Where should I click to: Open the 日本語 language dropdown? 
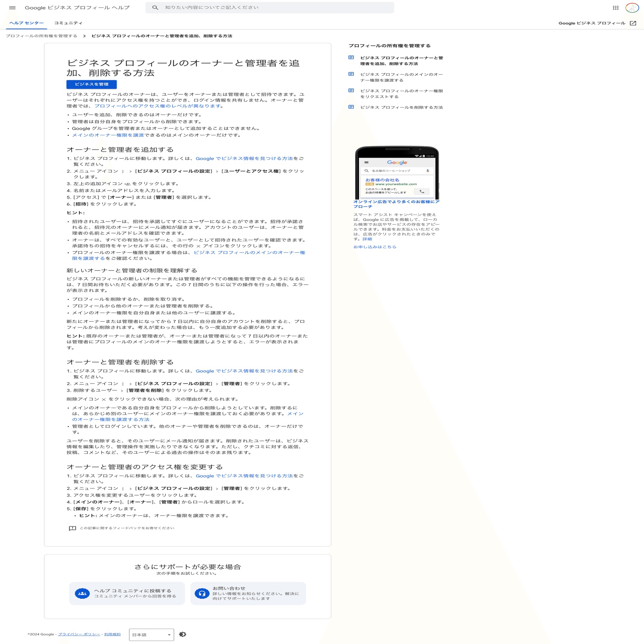tap(151, 635)
